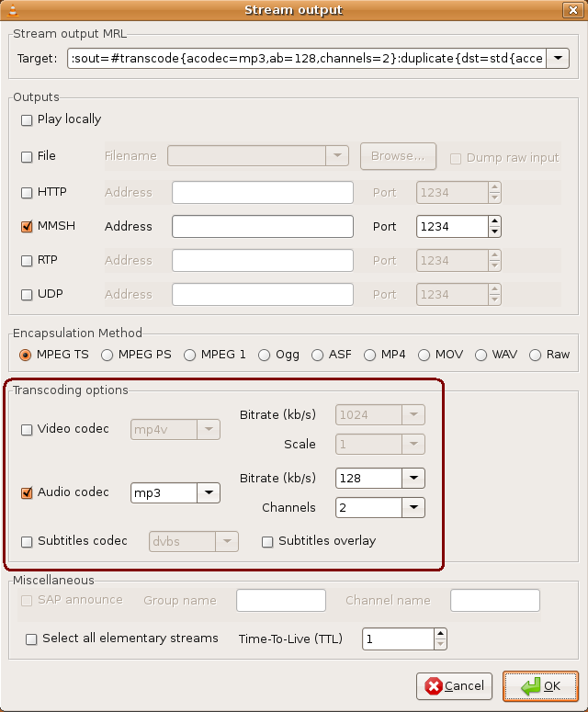Image resolution: width=588 pixels, height=712 pixels.
Task: Click the Time-To-Live value field
Action: coord(398,639)
